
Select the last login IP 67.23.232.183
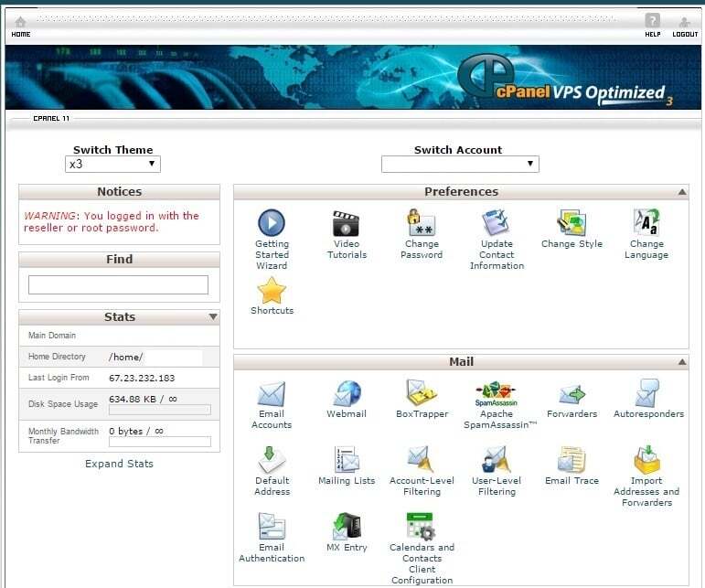pos(142,378)
